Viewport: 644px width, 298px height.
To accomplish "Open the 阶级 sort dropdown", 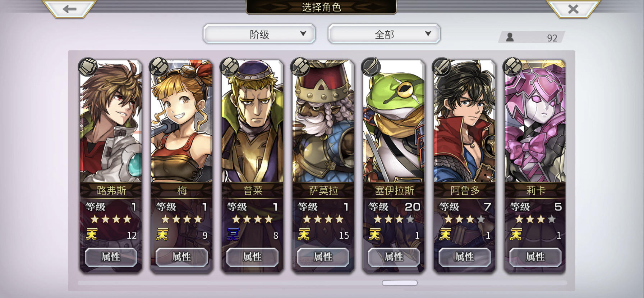I will pyautogui.click(x=259, y=34).
